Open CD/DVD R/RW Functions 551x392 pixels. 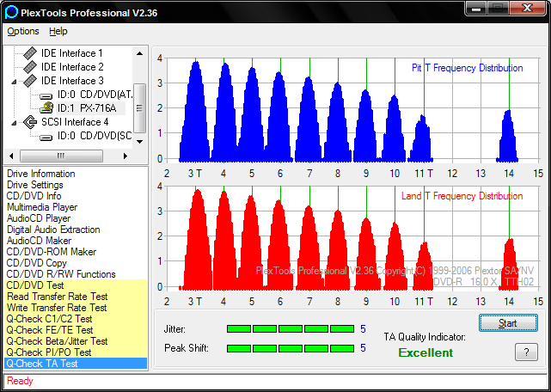[x=61, y=274]
